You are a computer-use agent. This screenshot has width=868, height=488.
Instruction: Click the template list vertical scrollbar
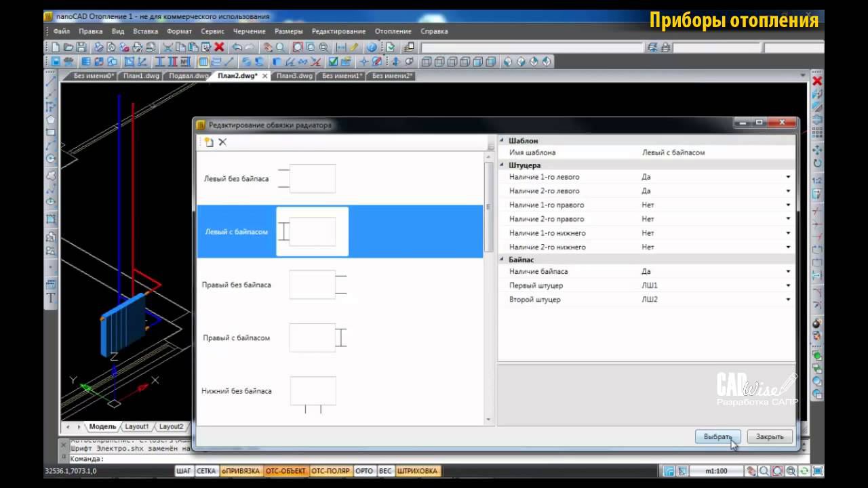point(488,207)
